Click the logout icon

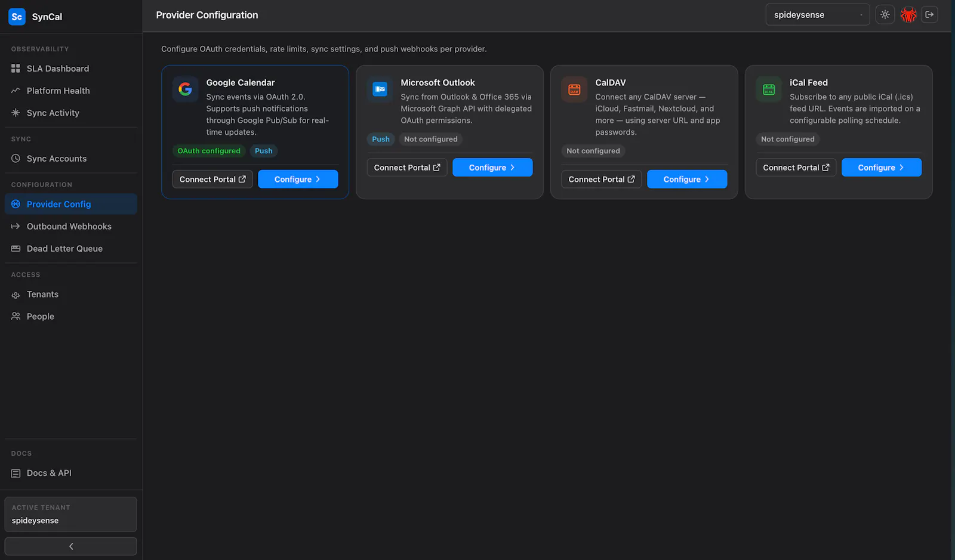pos(929,15)
